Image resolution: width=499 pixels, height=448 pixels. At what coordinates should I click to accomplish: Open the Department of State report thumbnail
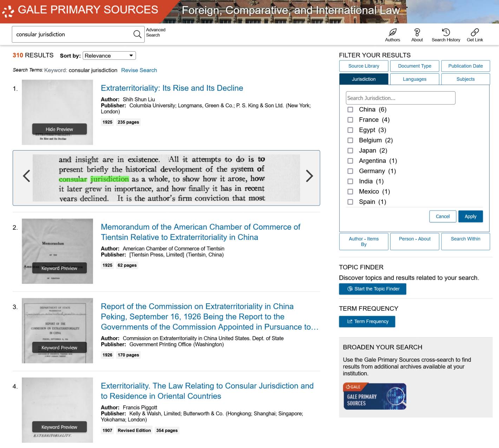[x=57, y=330]
